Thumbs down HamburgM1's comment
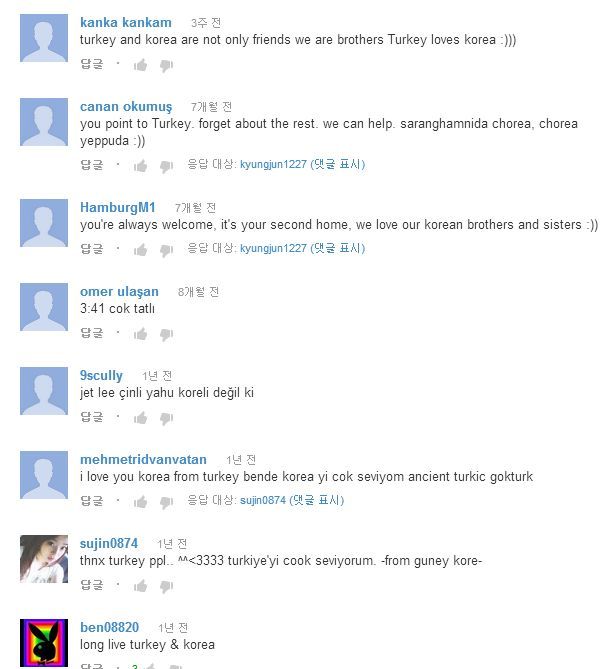Viewport: 615px width, 669px height. (x=166, y=250)
